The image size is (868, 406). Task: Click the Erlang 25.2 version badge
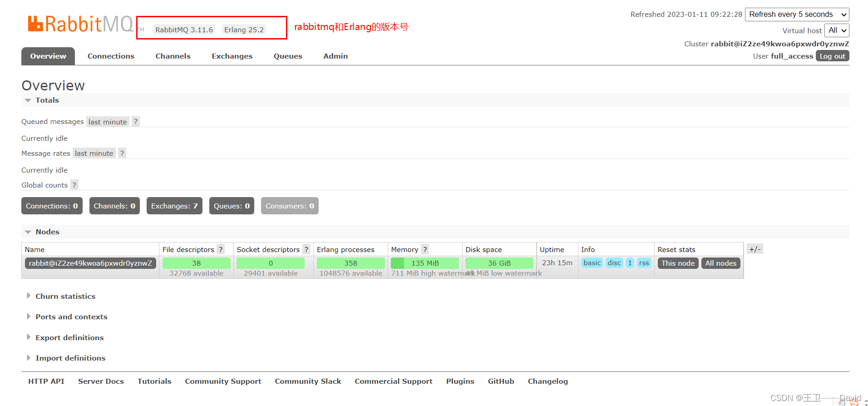tap(244, 30)
